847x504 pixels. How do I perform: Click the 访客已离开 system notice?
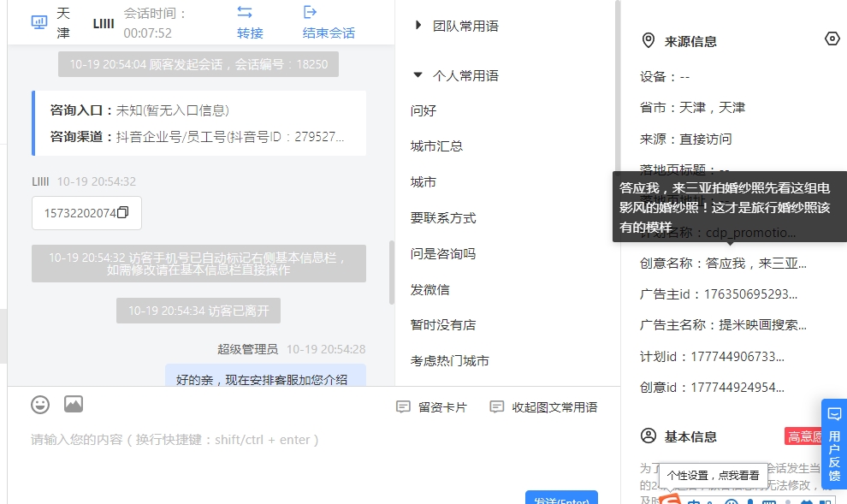[x=198, y=311]
